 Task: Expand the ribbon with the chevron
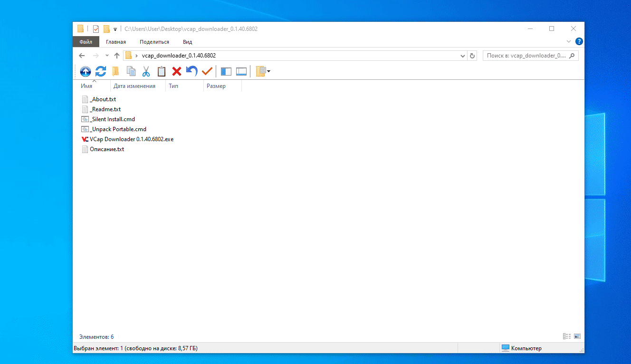569,42
